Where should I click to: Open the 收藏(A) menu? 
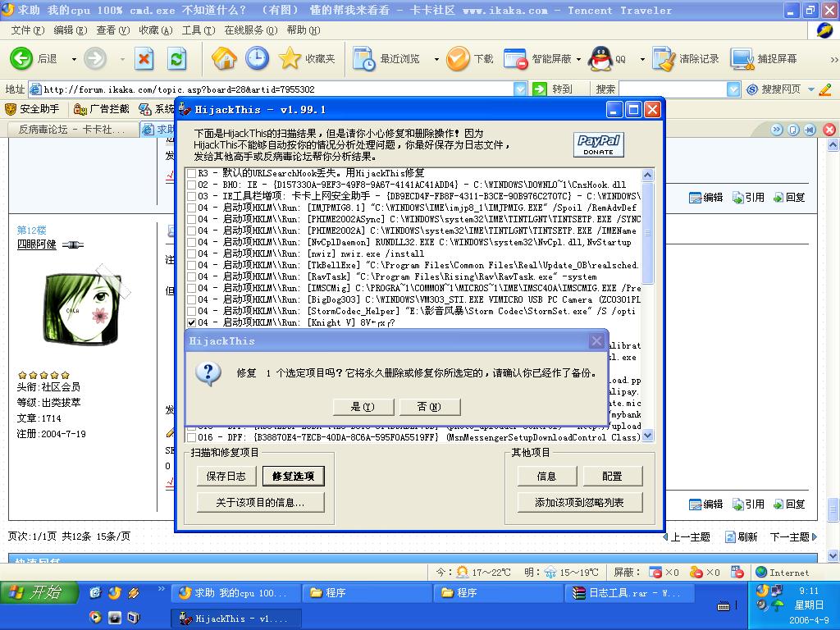pos(155,30)
